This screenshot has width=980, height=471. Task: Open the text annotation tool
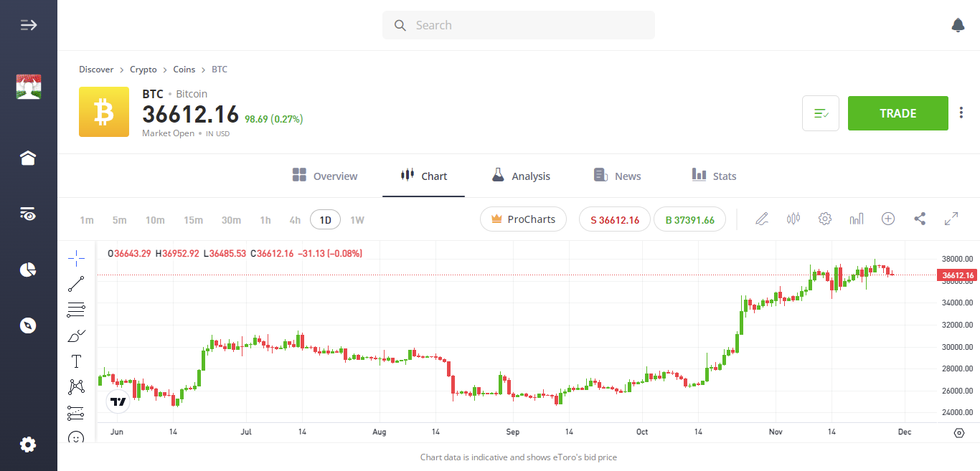pos(77,361)
